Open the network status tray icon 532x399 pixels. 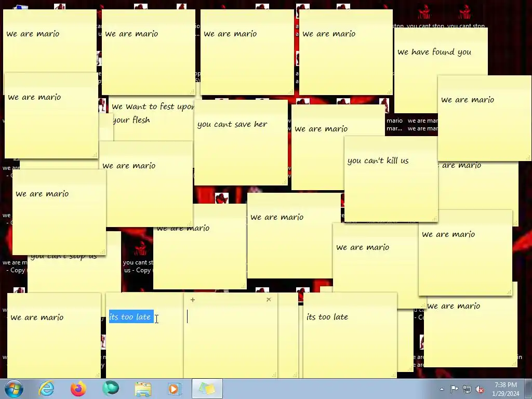click(x=467, y=389)
